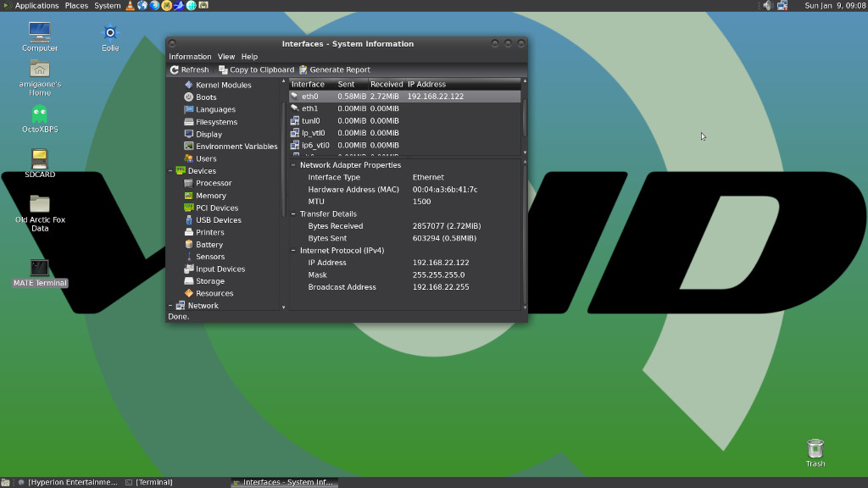Collapse the Internet Protocol (IPv4) section

click(293, 250)
